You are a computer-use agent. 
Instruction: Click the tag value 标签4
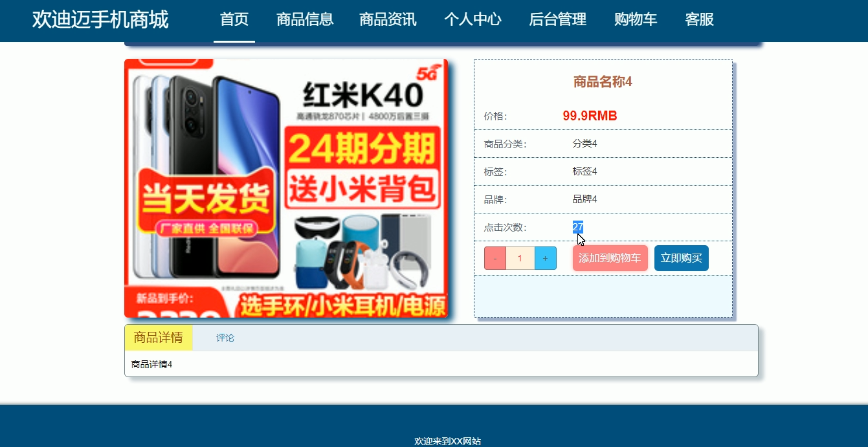pos(584,171)
